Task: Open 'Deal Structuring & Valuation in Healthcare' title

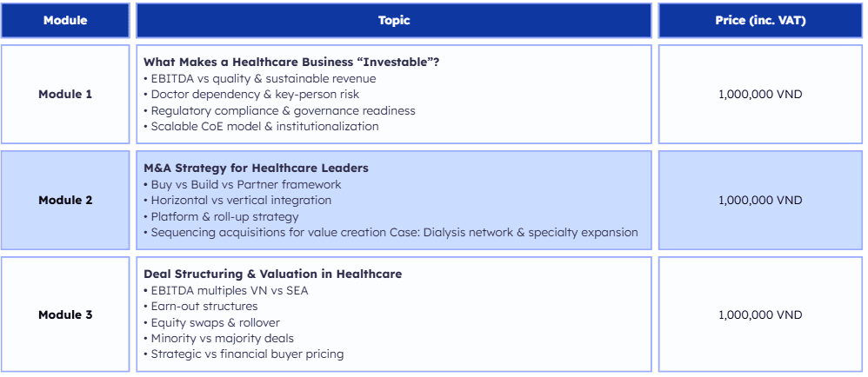Action: click(272, 274)
